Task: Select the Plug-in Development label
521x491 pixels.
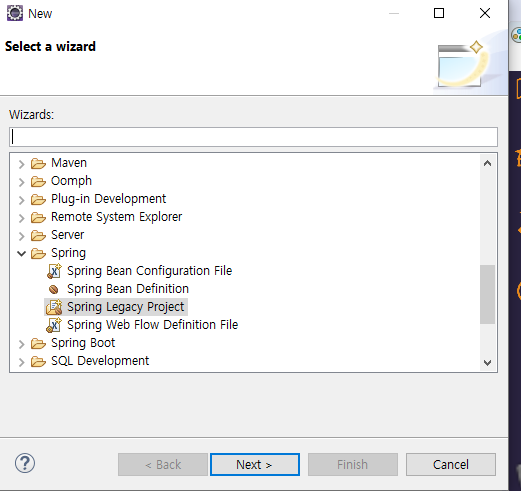Action: click(x=108, y=199)
